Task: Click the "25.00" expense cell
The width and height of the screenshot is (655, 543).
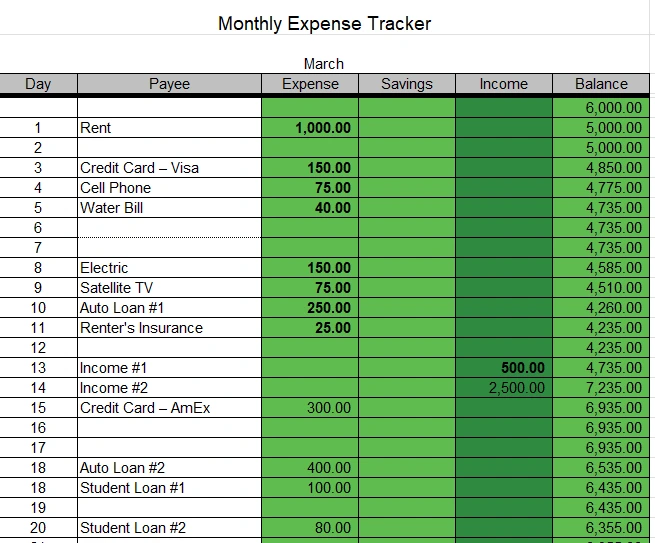Action: (x=310, y=328)
